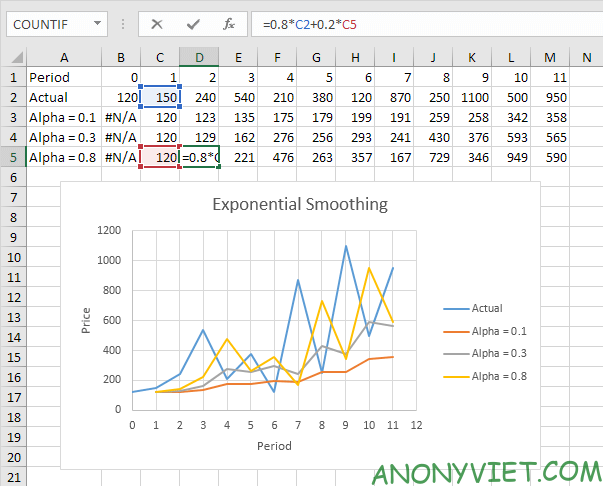Viewport: 603px width, 486px height.
Task: Select the column M header
Action: pyautogui.click(x=550, y=57)
